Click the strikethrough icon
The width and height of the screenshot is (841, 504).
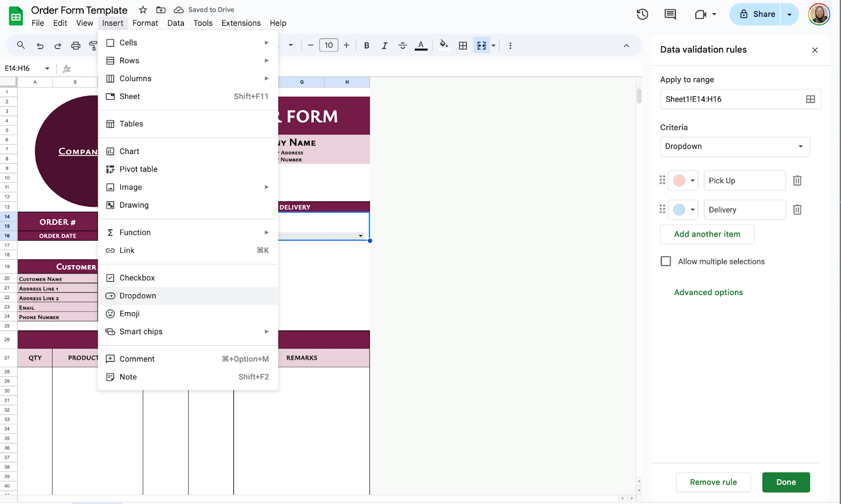403,46
